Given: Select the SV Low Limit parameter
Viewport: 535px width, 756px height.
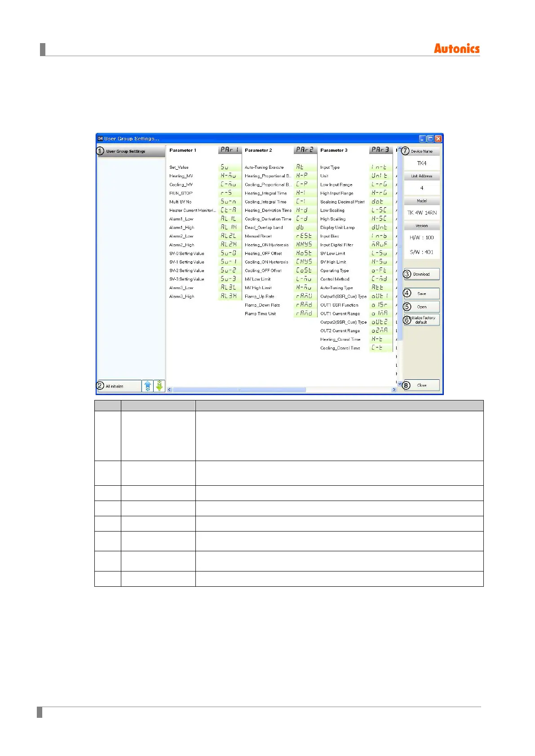Looking at the screenshot, I should (x=332, y=254).
